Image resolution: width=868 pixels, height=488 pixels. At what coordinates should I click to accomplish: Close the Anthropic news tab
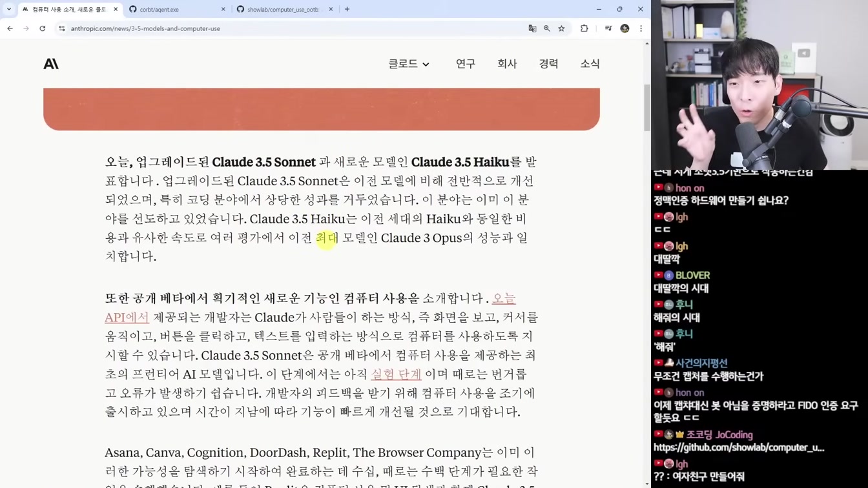pos(116,10)
